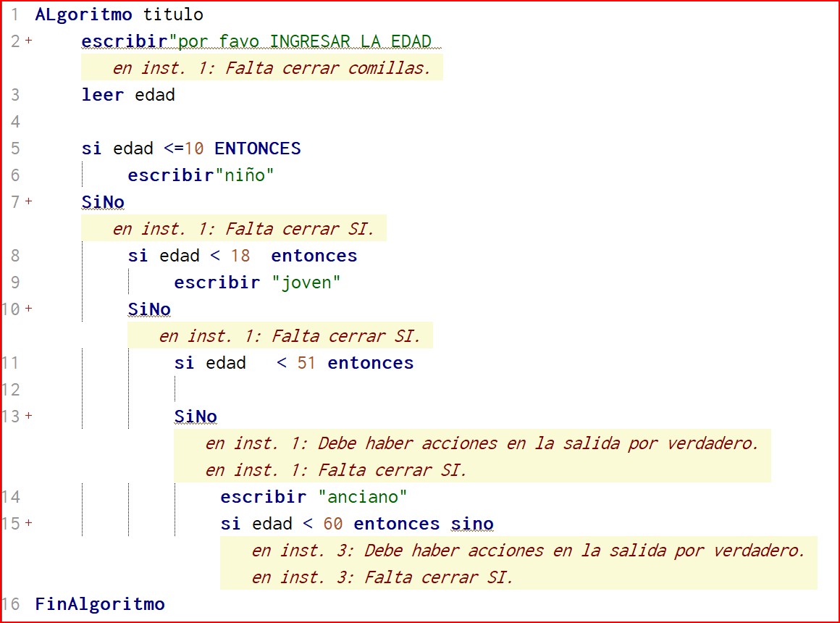The height and width of the screenshot is (623, 840).
Task: Place cursor on the FinAlgoritmo keyword
Action: 100,603
